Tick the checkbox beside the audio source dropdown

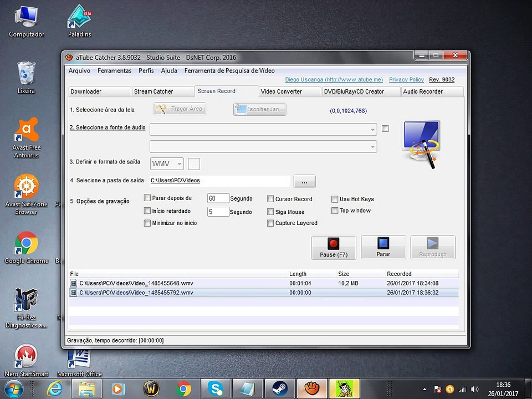point(385,129)
